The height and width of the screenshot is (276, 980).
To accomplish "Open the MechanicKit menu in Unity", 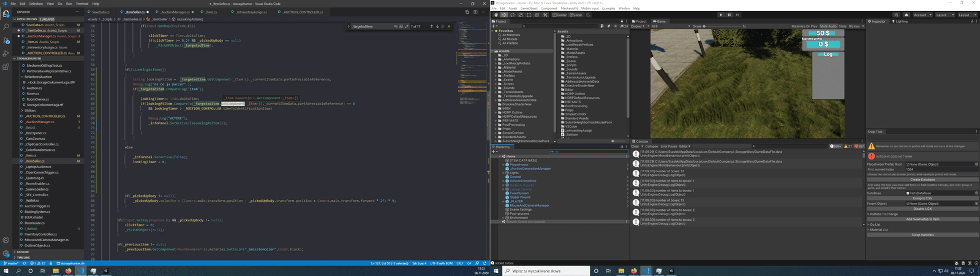I will tap(569, 8).
